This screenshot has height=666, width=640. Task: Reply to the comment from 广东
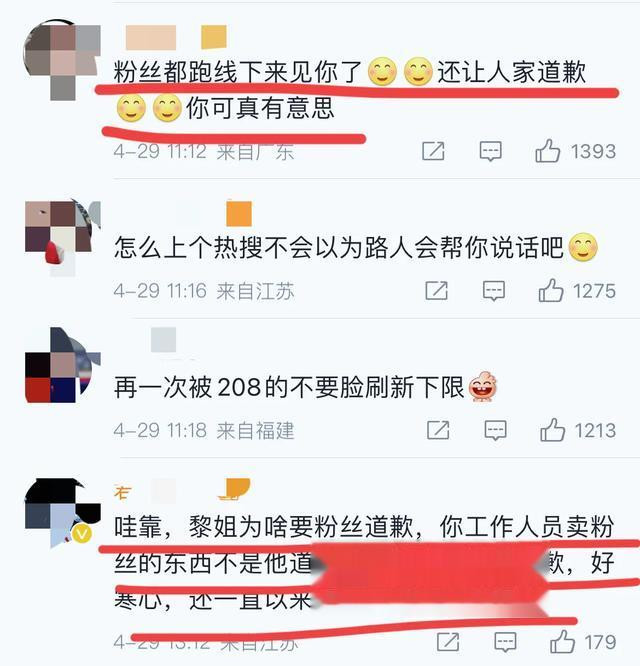(x=491, y=151)
